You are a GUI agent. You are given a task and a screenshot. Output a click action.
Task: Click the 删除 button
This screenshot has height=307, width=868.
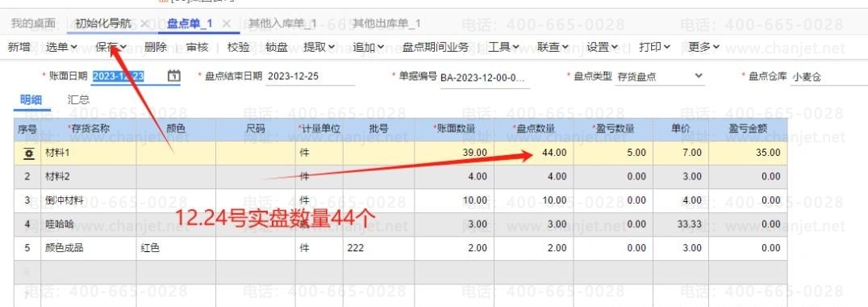(156, 47)
